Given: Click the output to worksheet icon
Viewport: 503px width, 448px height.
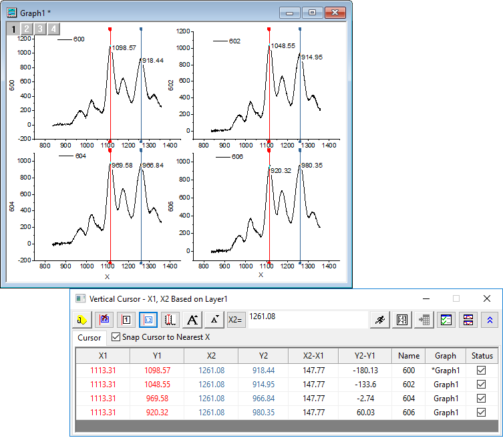Looking at the screenshot, I should pos(424,320).
